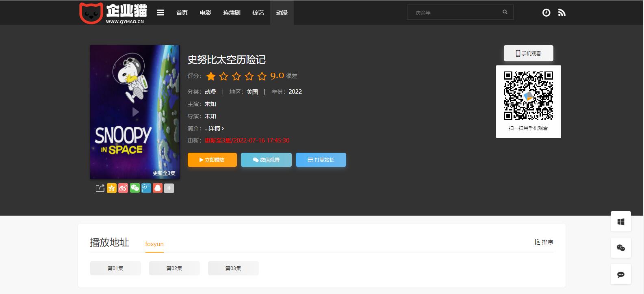Image resolution: width=644 pixels, height=294 pixels.
Task: Click the 手机观看 button
Action: [x=529, y=53]
